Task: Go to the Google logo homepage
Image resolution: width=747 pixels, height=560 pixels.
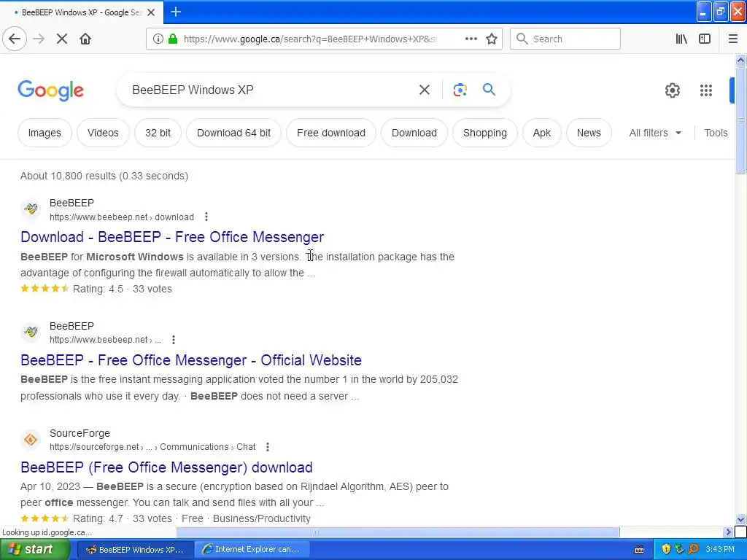Action: [51, 90]
